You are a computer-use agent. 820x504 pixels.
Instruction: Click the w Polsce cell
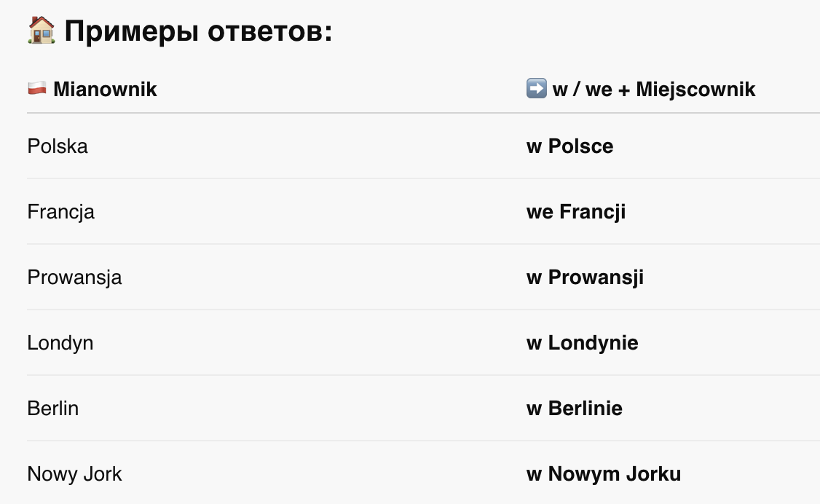pos(569,146)
